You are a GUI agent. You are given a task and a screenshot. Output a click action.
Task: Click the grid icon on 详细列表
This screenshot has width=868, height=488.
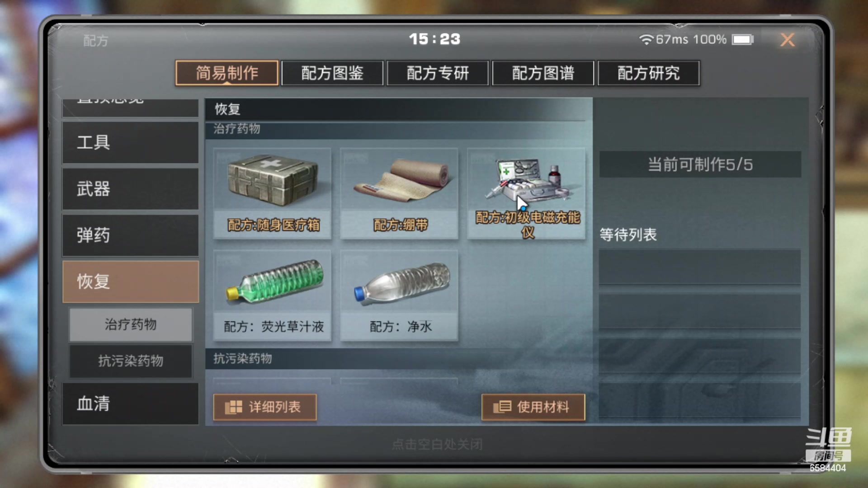(233, 407)
